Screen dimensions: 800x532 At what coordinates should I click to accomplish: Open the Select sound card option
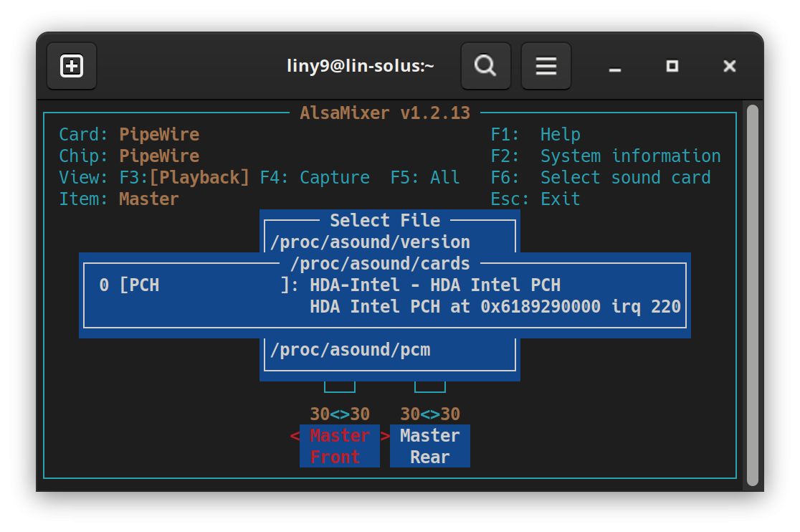coord(601,177)
